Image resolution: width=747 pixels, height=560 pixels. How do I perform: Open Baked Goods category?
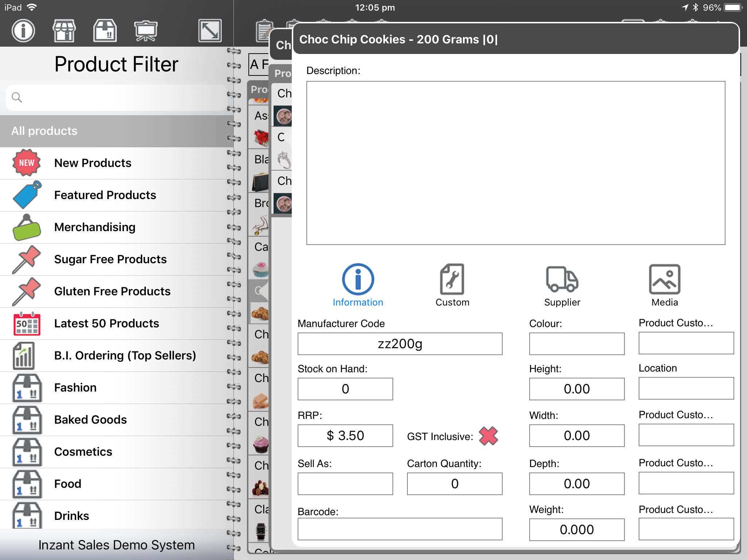[x=90, y=420]
